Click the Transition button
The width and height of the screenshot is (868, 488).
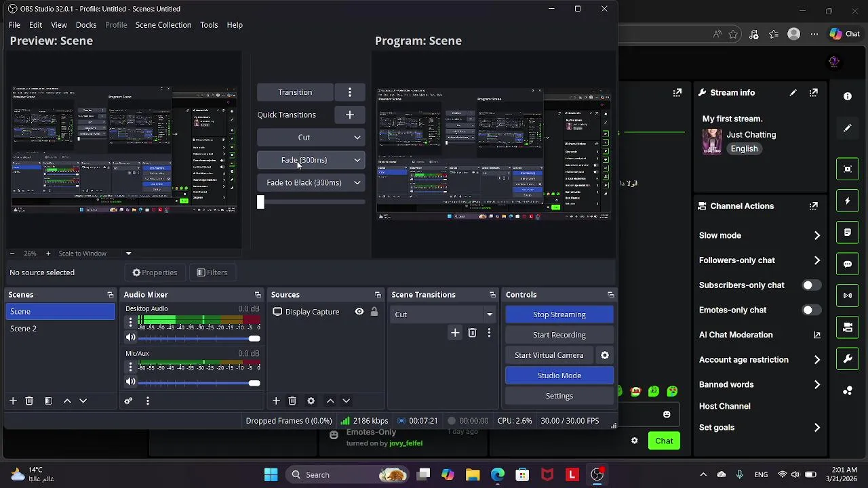tap(295, 92)
